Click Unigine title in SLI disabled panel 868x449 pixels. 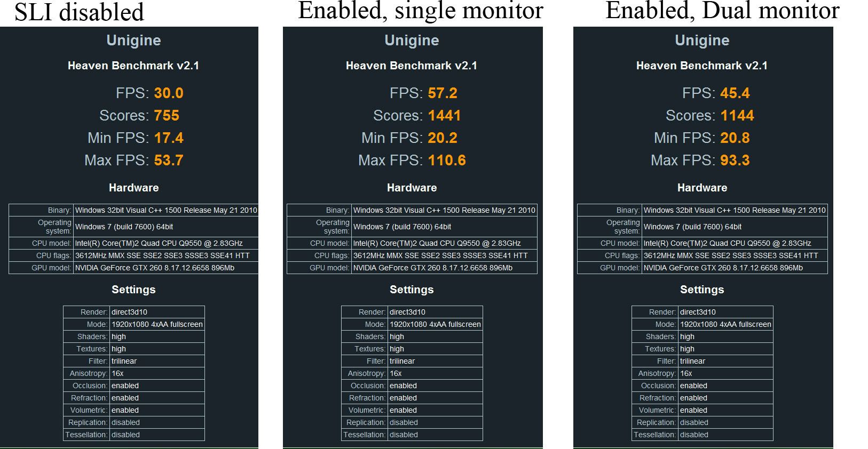coord(133,41)
